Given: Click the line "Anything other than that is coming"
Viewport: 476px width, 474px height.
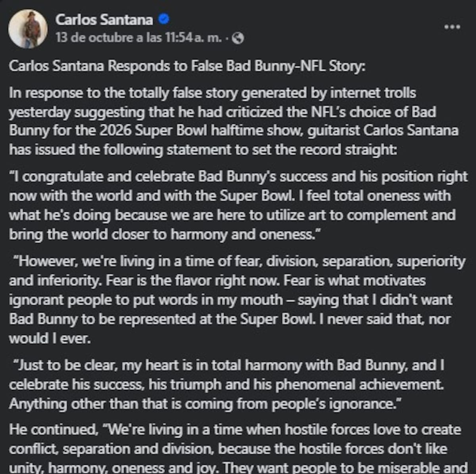Looking at the screenshot, I should [206, 404].
